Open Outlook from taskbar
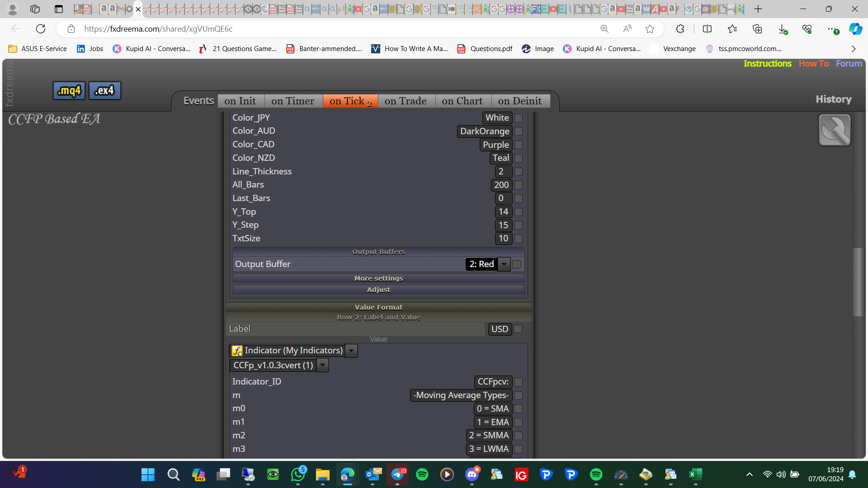This screenshot has width=868, height=488. point(373,474)
